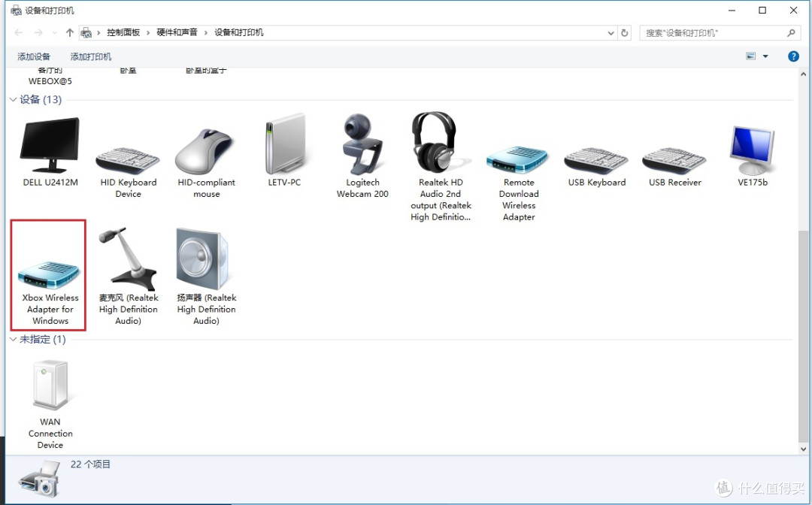Select the Xbox Wireless Adapter for Windows
Screen dimensions: 812x505
click(49, 275)
